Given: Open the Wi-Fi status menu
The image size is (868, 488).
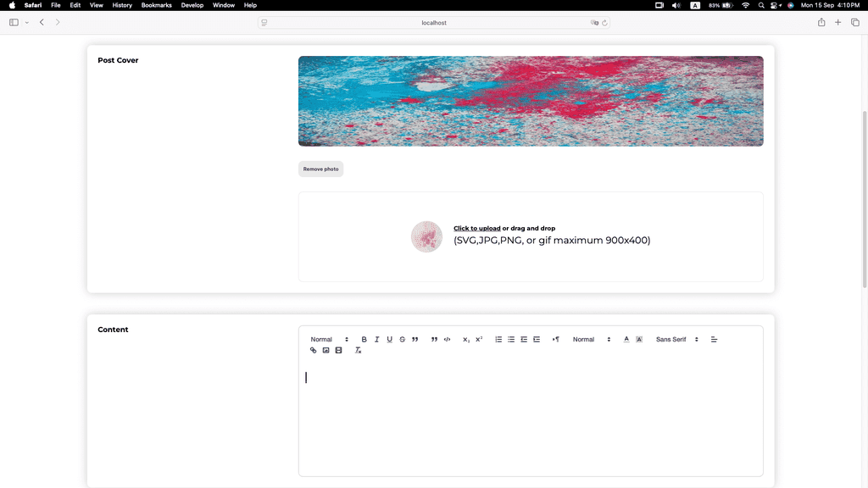Looking at the screenshot, I should tap(746, 5).
